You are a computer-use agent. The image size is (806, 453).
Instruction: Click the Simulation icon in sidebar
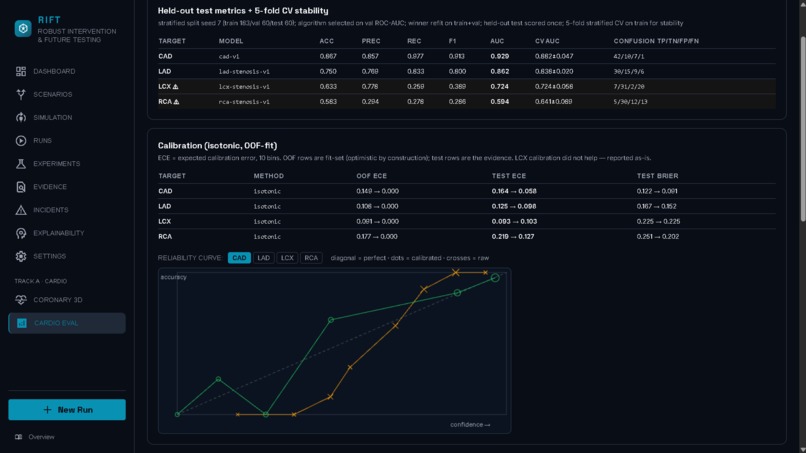(x=21, y=118)
